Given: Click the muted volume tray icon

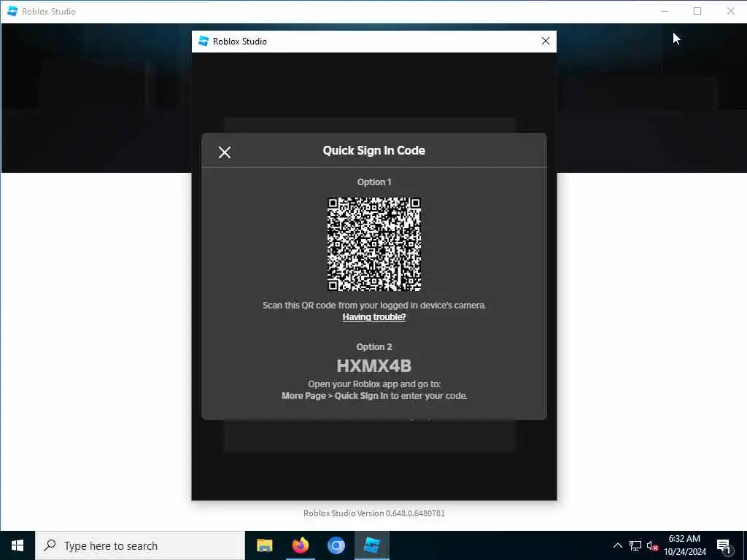Looking at the screenshot, I should click(653, 545).
